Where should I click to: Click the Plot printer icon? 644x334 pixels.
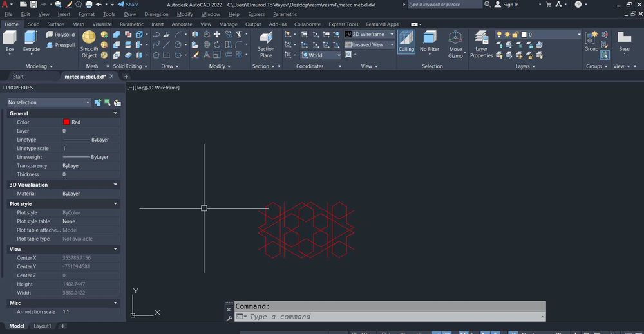(x=89, y=5)
